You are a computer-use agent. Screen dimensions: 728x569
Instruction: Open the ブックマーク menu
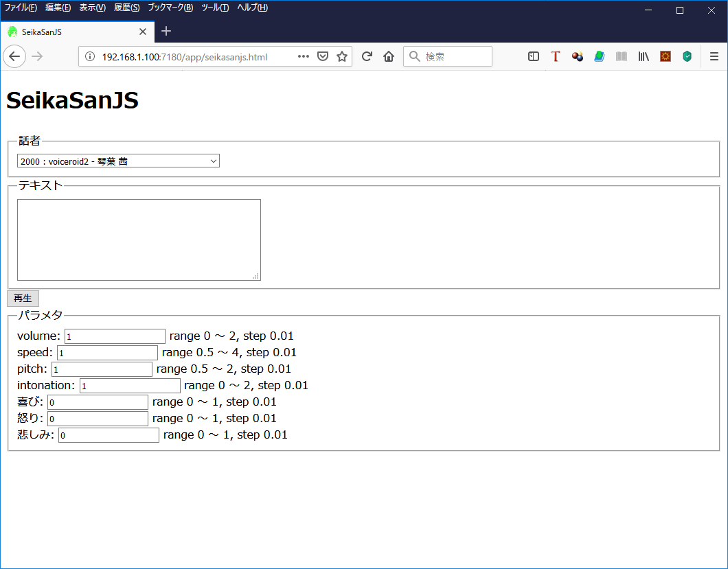[170, 8]
